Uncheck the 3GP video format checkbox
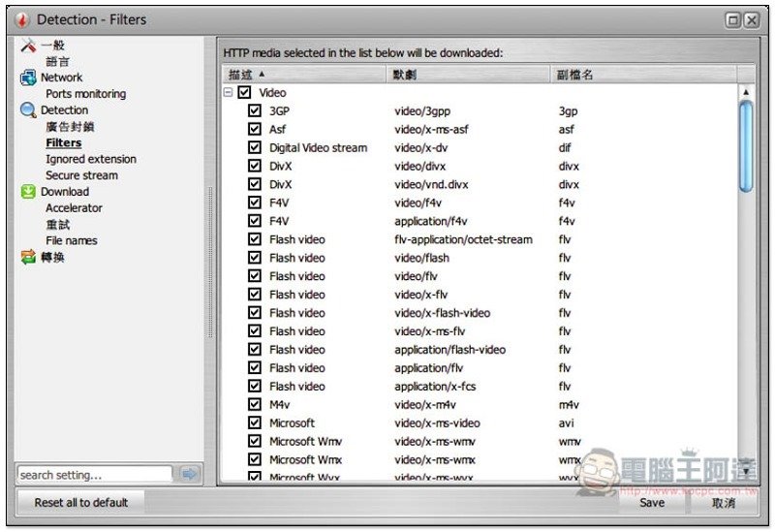 tap(255, 111)
